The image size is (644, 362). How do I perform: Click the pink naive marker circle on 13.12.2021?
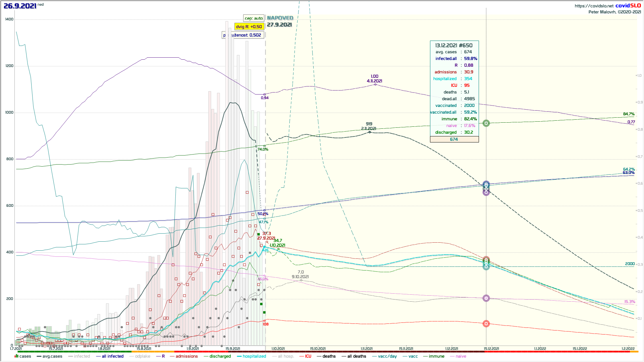486,298
